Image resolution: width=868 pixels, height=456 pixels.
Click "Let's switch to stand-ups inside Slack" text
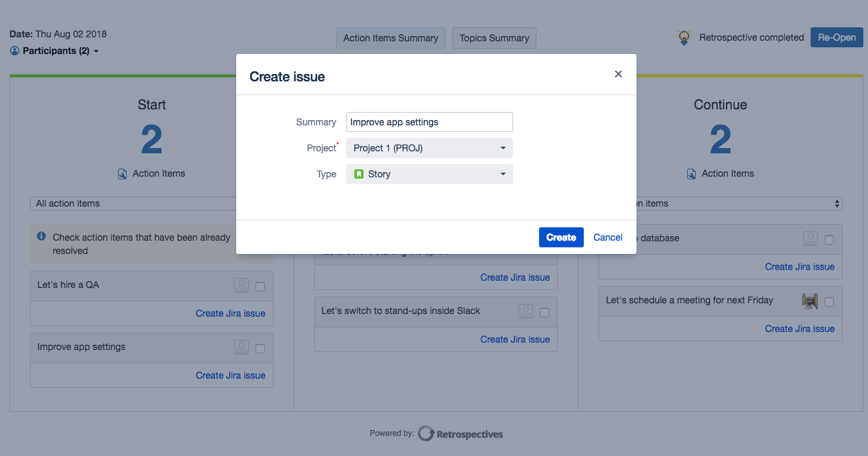tap(400, 311)
